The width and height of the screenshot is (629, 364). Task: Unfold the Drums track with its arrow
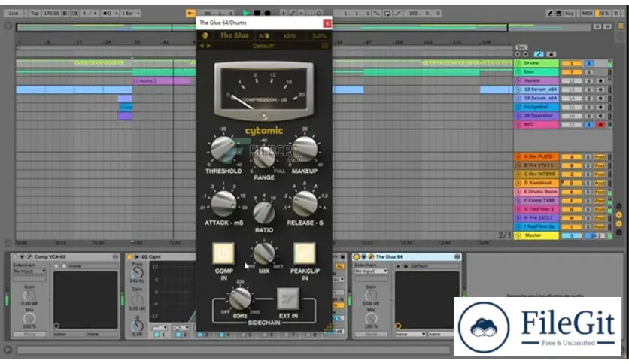click(x=518, y=63)
